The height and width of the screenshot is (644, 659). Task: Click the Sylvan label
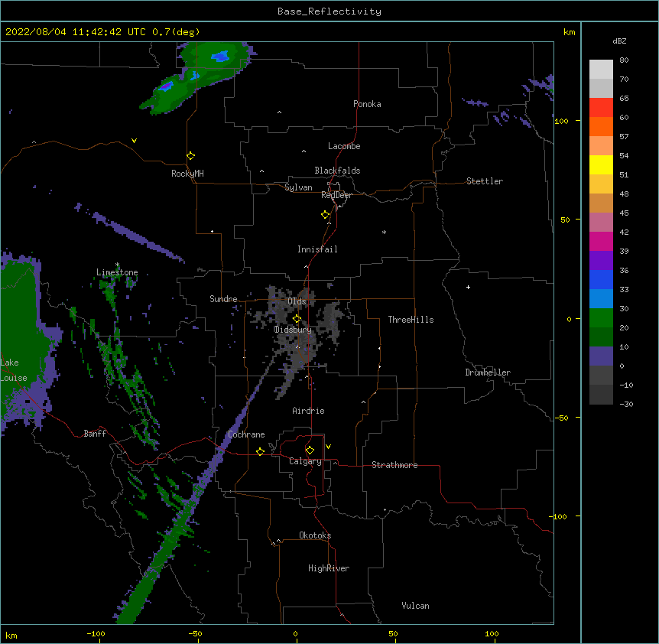click(x=298, y=187)
